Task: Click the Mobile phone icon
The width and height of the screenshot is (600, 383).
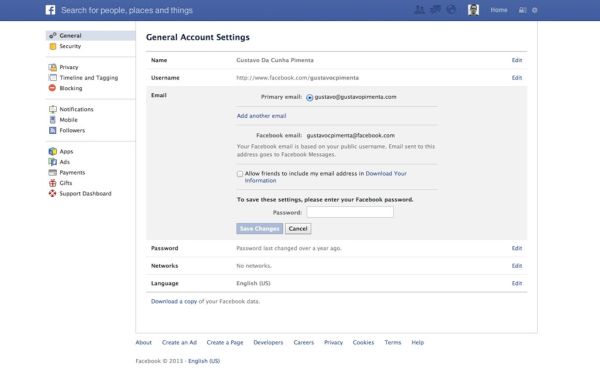Action: coord(53,120)
